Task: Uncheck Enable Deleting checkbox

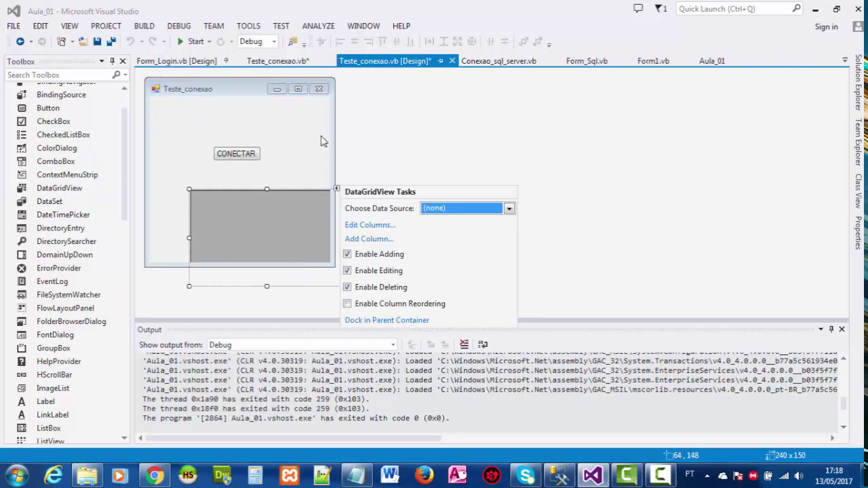Action: [x=347, y=287]
